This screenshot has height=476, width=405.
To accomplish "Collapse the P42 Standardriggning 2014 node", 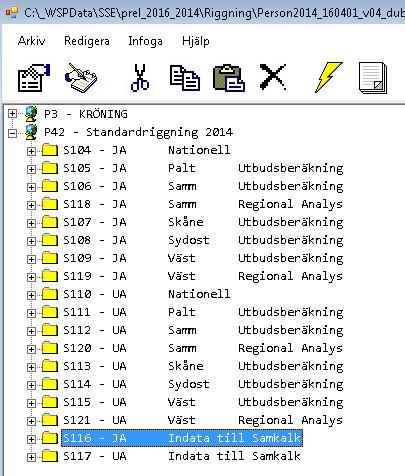I will click(x=12, y=133).
